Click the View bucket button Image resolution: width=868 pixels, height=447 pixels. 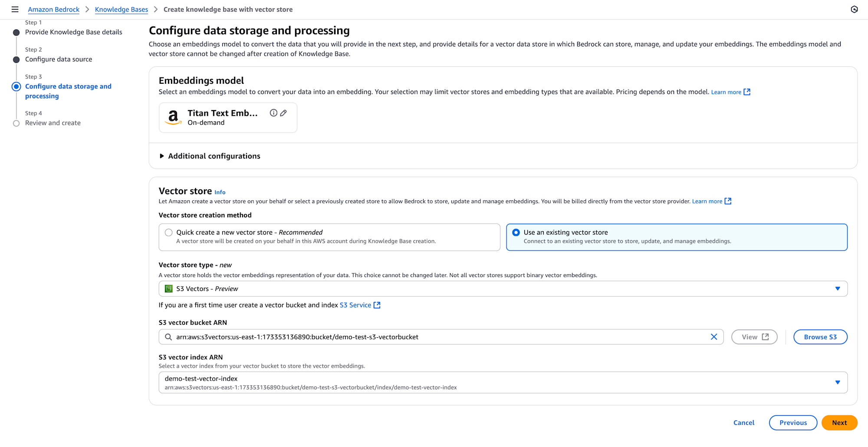tap(754, 337)
